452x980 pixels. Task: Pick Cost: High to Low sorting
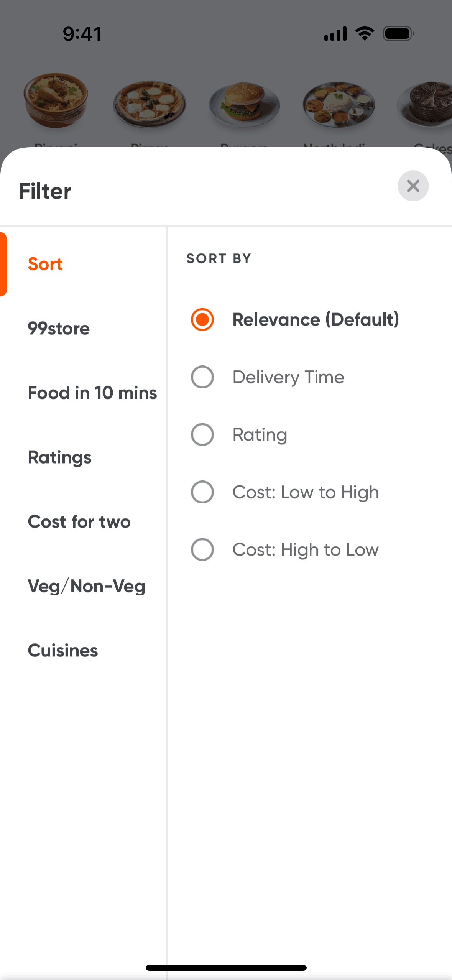click(202, 549)
